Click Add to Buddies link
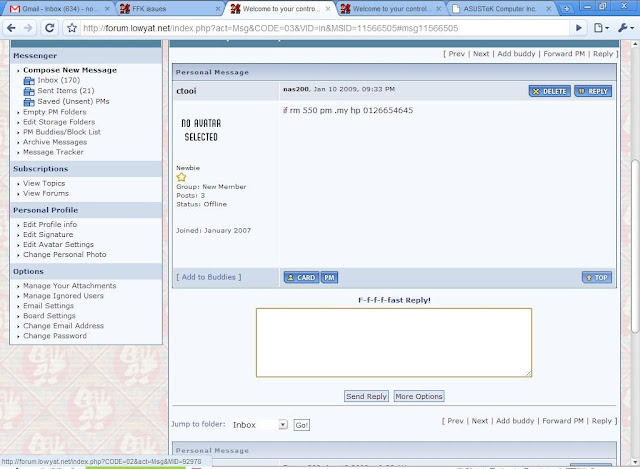 (209, 277)
